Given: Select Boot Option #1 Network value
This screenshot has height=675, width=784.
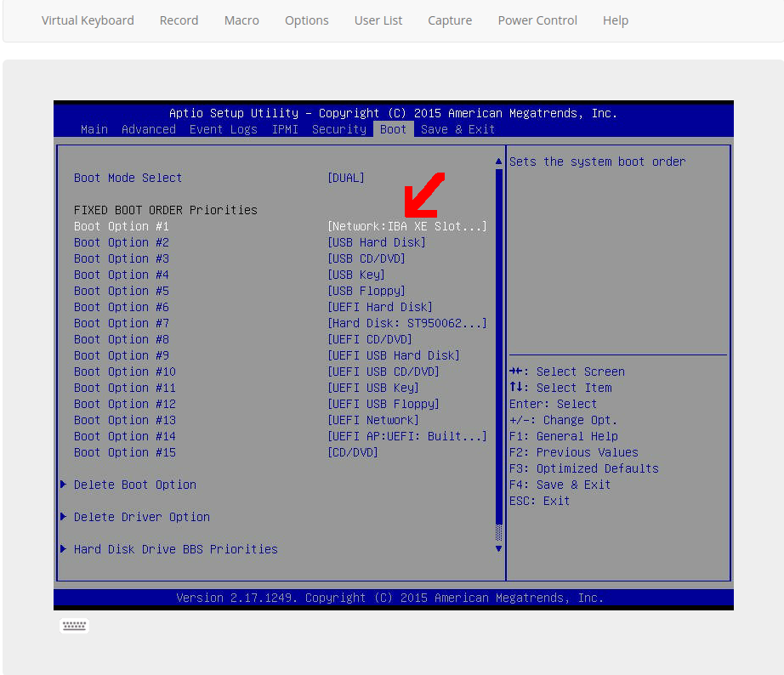Looking at the screenshot, I should 406,226.
